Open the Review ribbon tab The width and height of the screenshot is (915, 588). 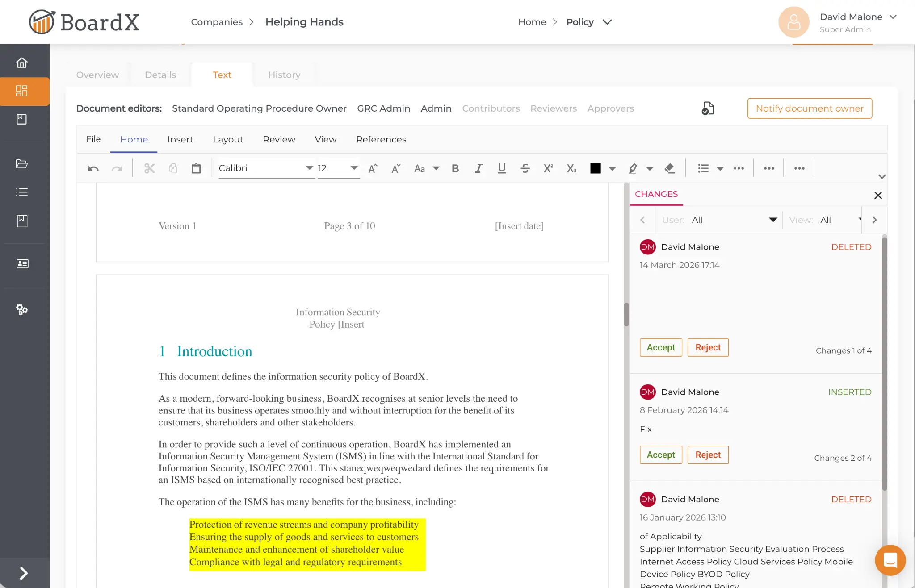279,139
